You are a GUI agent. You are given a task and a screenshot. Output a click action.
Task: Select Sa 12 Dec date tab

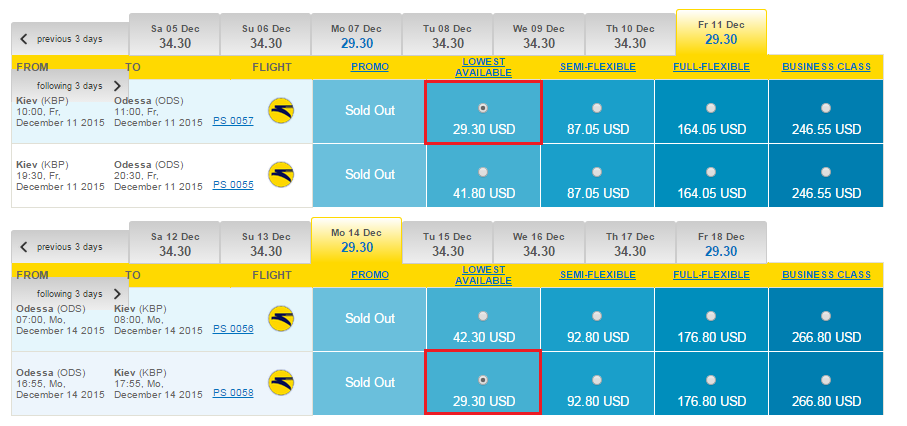pyautogui.click(x=175, y=244)
